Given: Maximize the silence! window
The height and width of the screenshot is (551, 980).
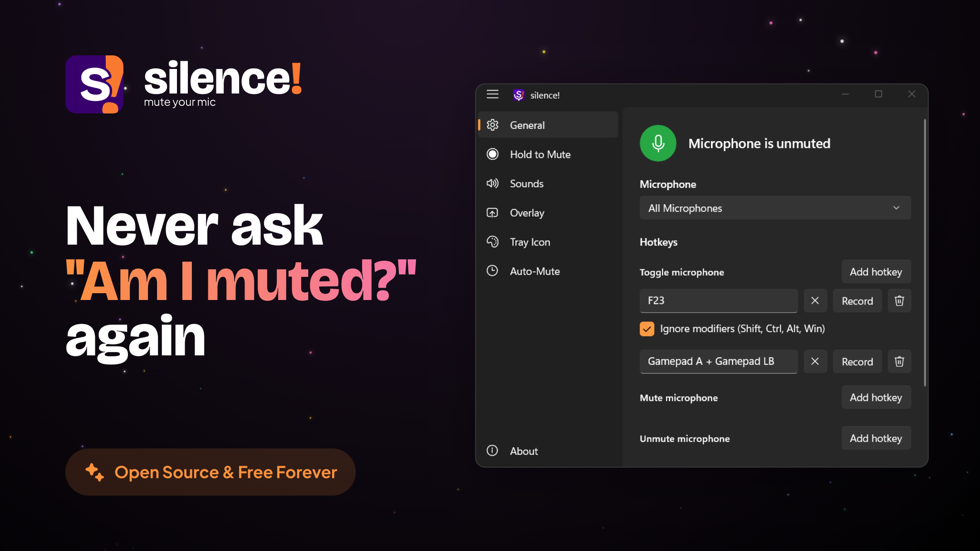Looking at the screenshot, I should tap(879, 94).
